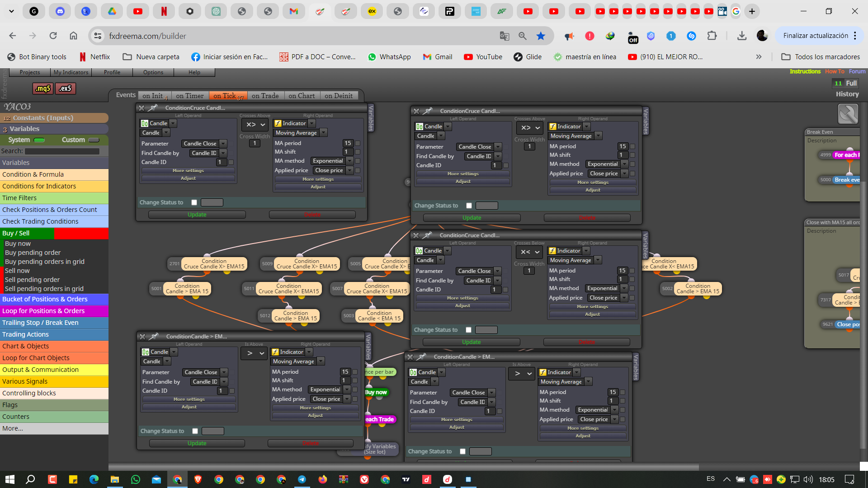Export project with the .ex5 button
868x488 pixels.
click(x=66, y=89)
